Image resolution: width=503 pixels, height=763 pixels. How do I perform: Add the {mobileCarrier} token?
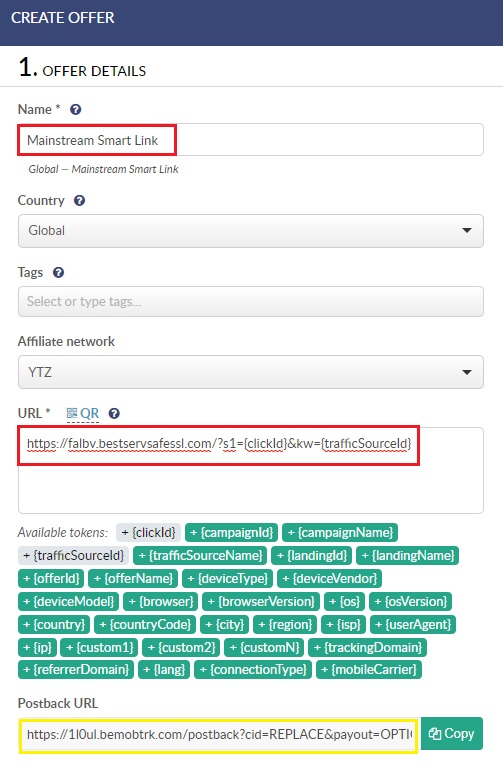(369, 670)
